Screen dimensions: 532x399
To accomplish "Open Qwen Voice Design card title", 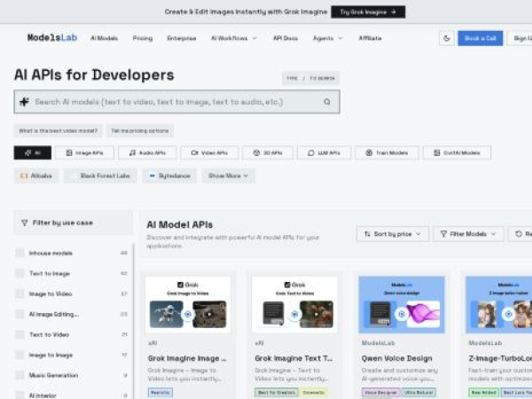I will click(x=397, y=358).
